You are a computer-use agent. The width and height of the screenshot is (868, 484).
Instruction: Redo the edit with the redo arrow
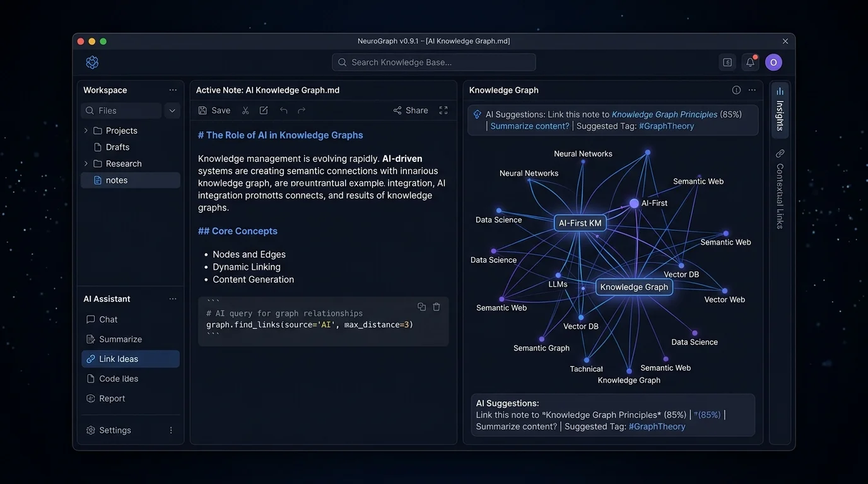tap(302, 110)
